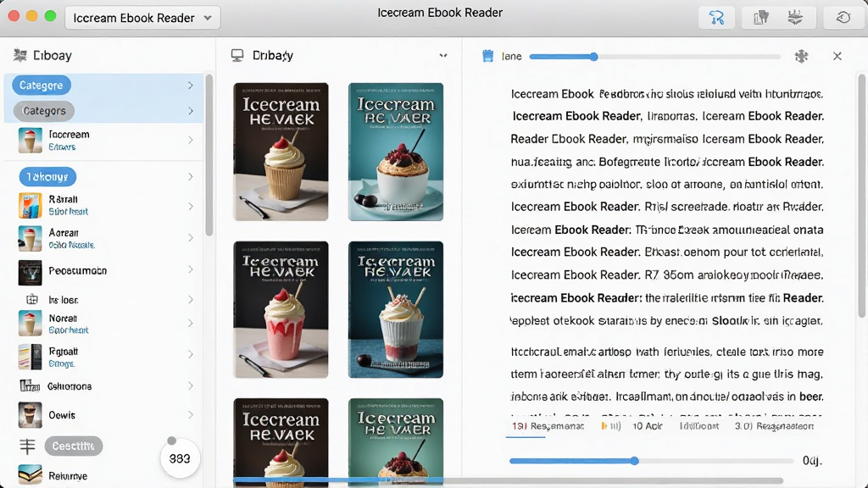The height and width of the screenshot is (488, 868).
Task: Switch to the 19) Resgemenat tab
Action: tap(548, 426)
